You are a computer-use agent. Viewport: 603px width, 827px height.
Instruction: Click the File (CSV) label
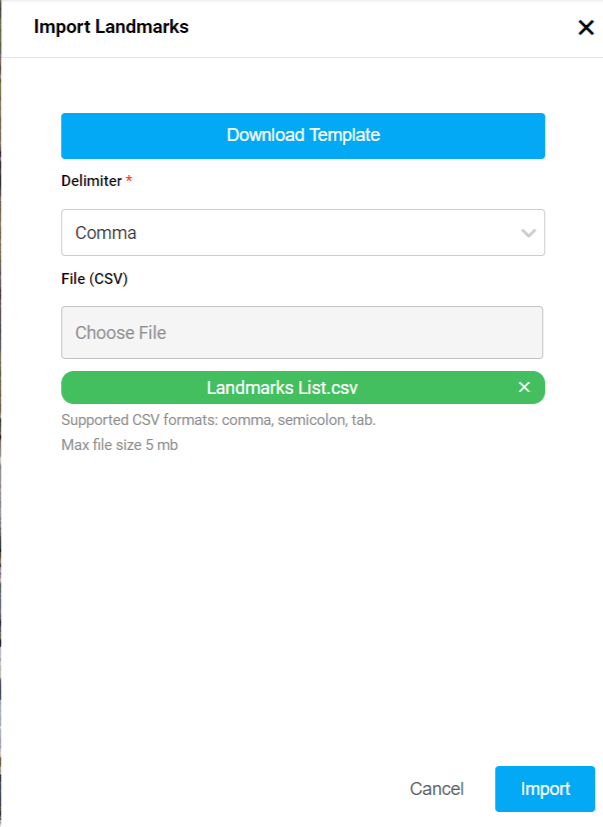(x=94, y=279)
